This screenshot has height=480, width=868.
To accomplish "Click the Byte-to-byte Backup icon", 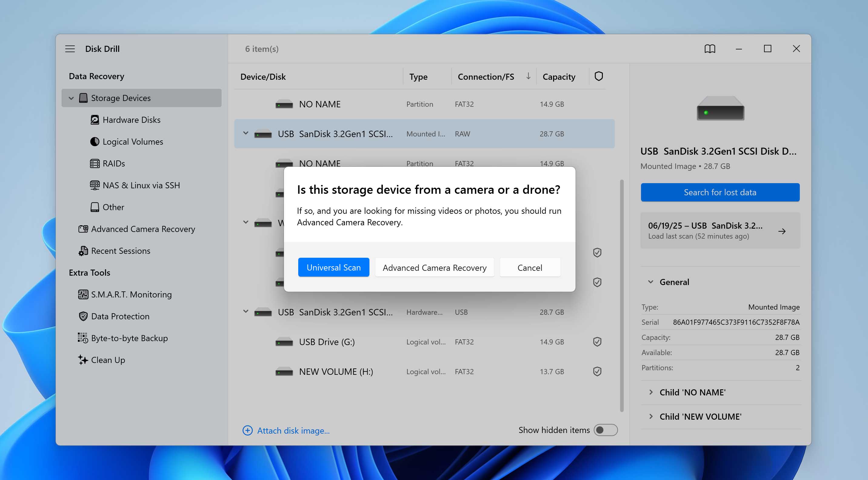I will click(83, 338).
